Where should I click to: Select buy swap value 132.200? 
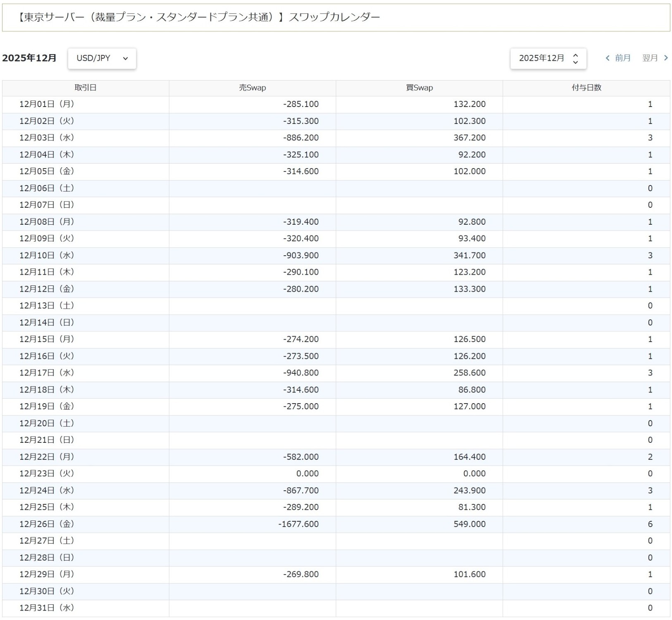(469, 104)
